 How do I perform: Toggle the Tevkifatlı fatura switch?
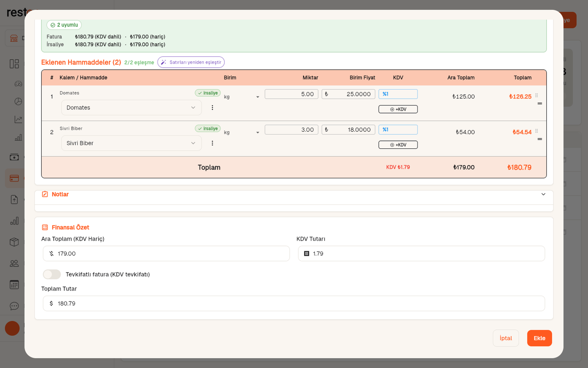click(52, 275)
